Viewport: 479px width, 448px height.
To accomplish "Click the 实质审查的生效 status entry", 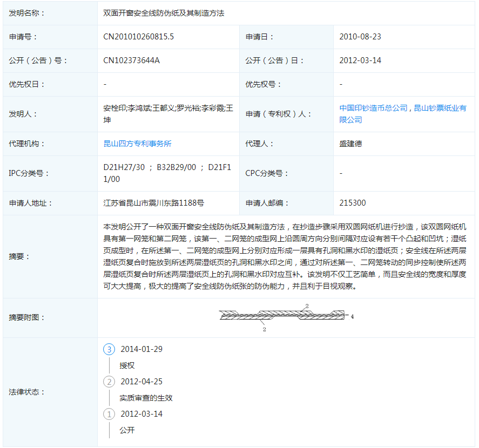I will [146, 398].
